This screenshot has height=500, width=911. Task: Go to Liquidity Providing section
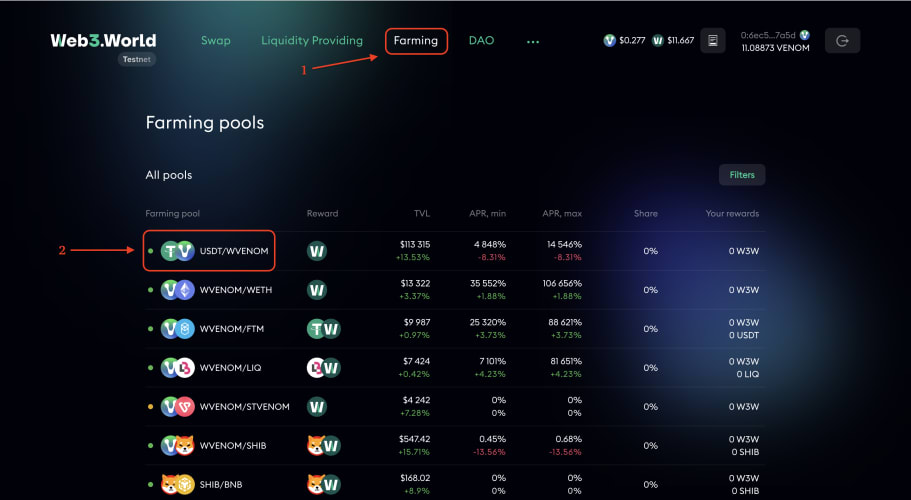312,41
